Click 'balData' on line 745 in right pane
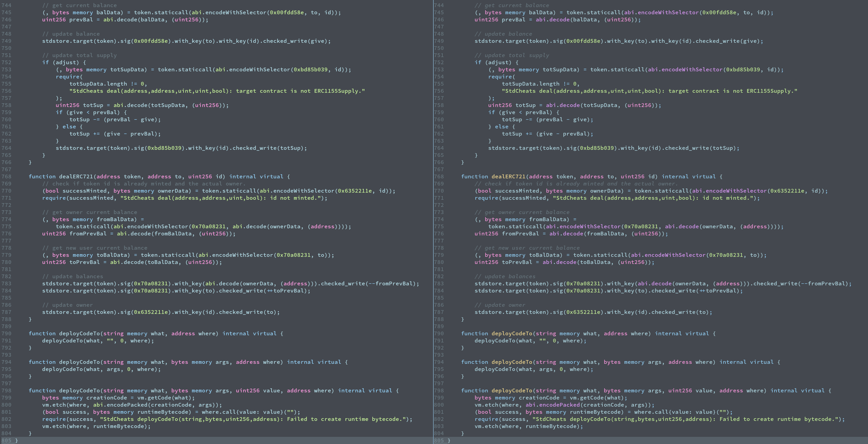 541,13
